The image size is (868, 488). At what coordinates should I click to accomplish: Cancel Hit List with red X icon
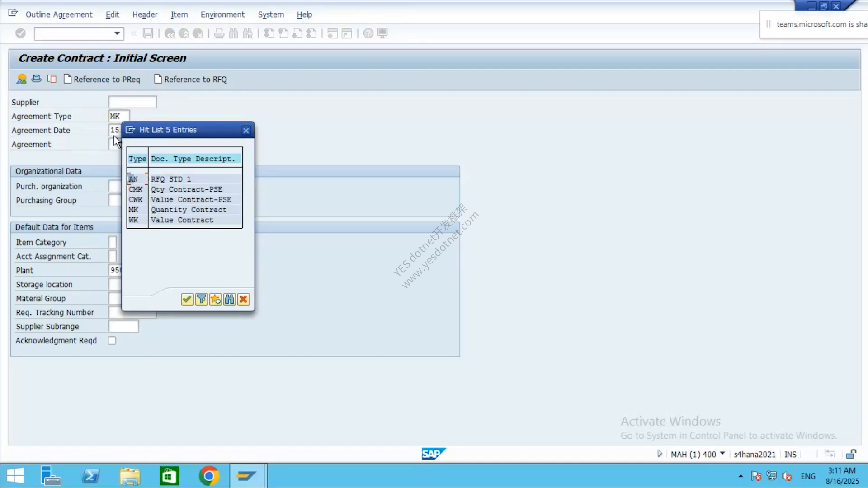[243, 299]
